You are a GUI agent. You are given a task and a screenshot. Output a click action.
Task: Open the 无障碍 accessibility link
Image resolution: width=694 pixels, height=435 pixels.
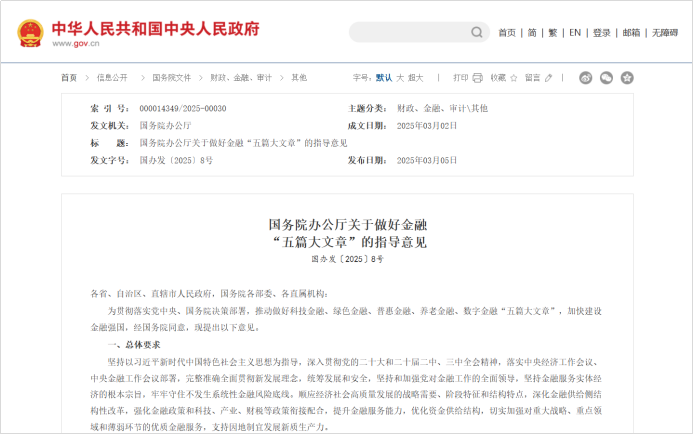coord(665,33)
